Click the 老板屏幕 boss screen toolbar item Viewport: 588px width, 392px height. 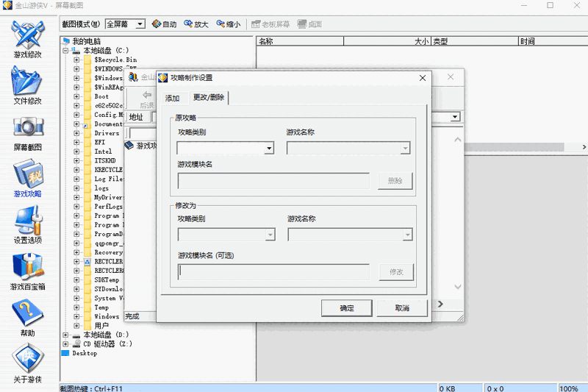click(270, 24)
